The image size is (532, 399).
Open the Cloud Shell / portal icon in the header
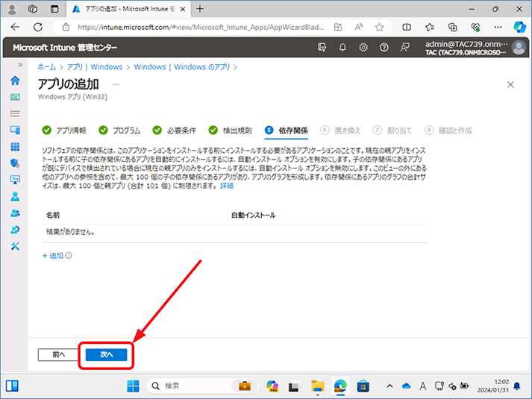tap(322, 48)
